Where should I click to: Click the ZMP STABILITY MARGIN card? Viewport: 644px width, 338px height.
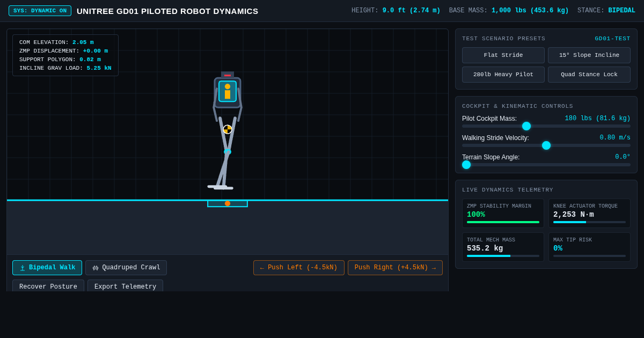tap(503, 214)
